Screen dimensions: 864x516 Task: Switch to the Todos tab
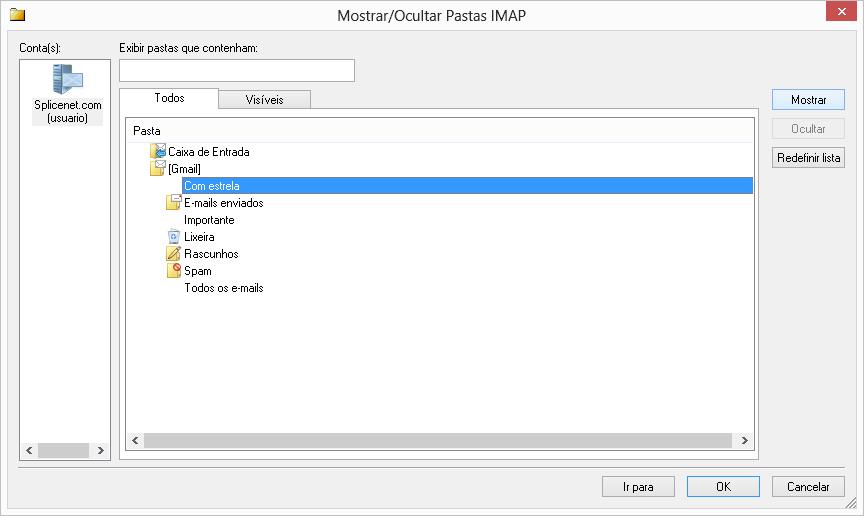pyautogui.click(x=169, y=98)
